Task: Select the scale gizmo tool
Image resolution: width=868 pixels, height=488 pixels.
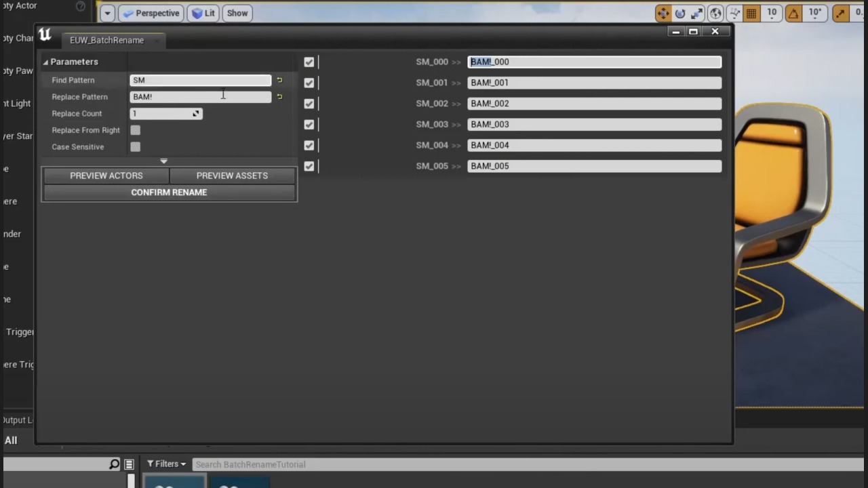Action: [697, 13]
